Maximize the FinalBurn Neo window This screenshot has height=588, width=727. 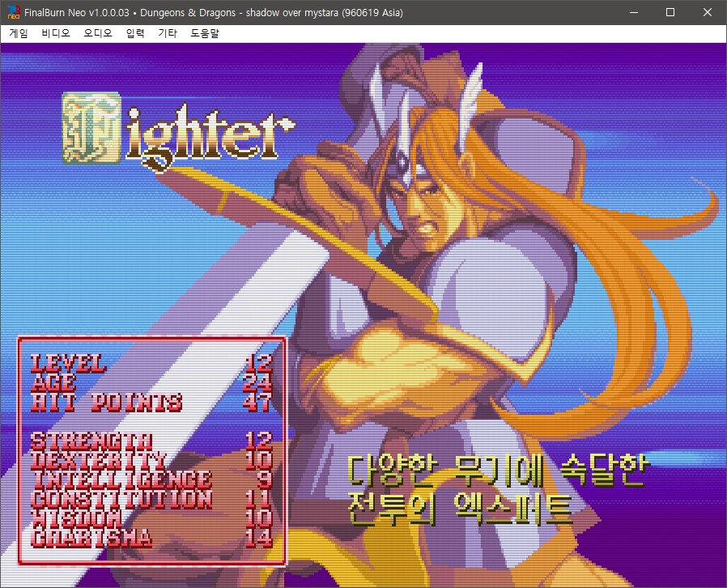pyautogui.click(x=670, y=12)
